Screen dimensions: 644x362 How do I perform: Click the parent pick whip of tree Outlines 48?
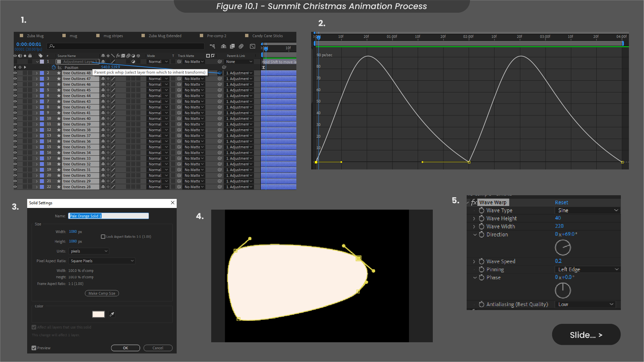point(220,73)
